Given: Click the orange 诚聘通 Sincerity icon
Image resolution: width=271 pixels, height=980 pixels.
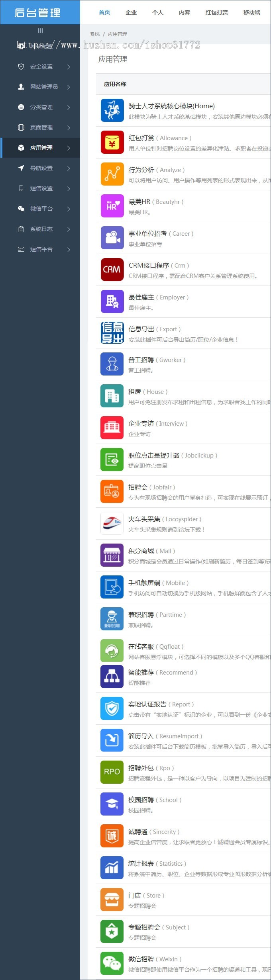Looking at the screenshot, I should (x=112, y=836).
